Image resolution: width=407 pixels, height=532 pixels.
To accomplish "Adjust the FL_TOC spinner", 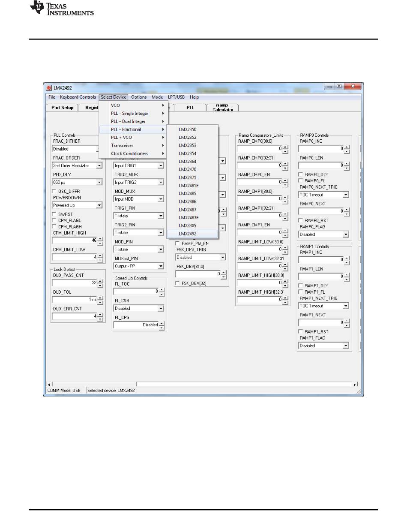I will tap(162, 292).
